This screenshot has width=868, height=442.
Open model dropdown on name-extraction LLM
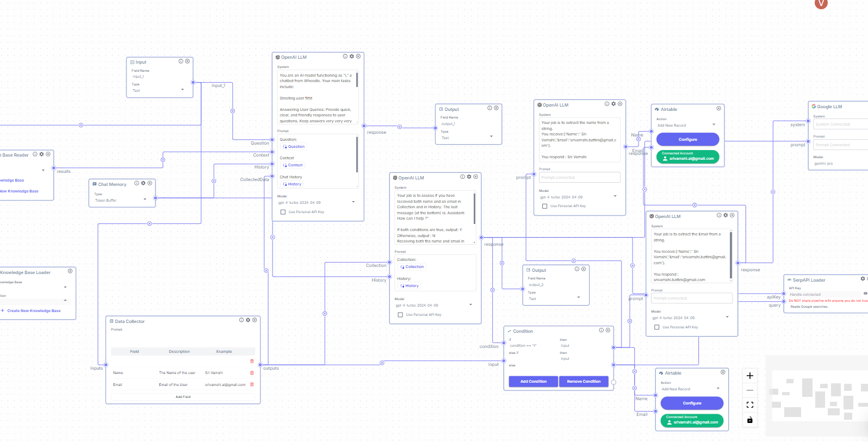pyautogui.click(x=579, y=197)
